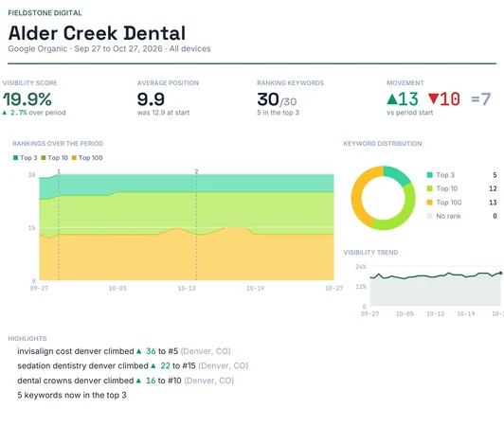Click the up arrow beside 2.7% over period
Screen dimensions: 504x426
5,113
